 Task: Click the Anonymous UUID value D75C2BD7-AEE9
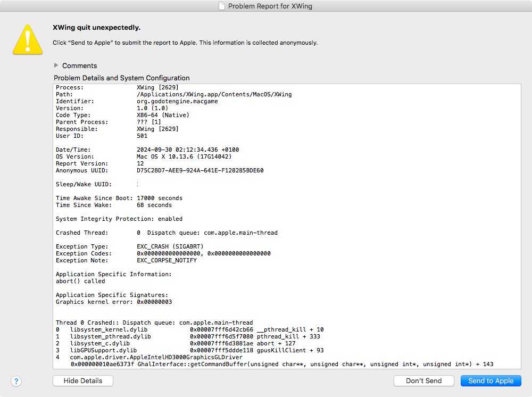200,170
